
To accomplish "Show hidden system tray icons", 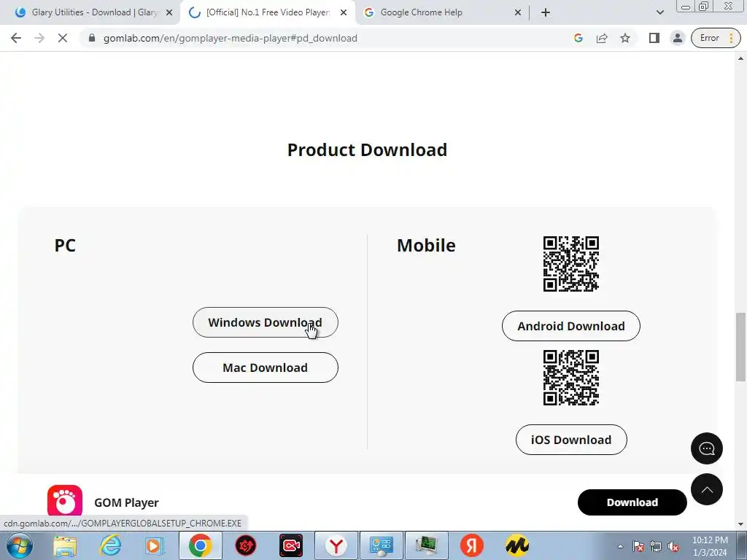I will [x=620, y=546].
